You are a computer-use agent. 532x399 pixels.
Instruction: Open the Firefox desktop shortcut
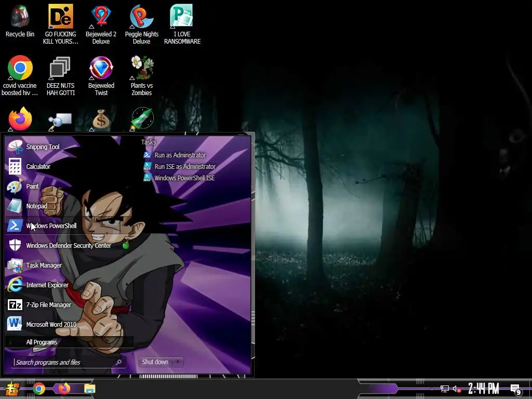coord(20,119)
